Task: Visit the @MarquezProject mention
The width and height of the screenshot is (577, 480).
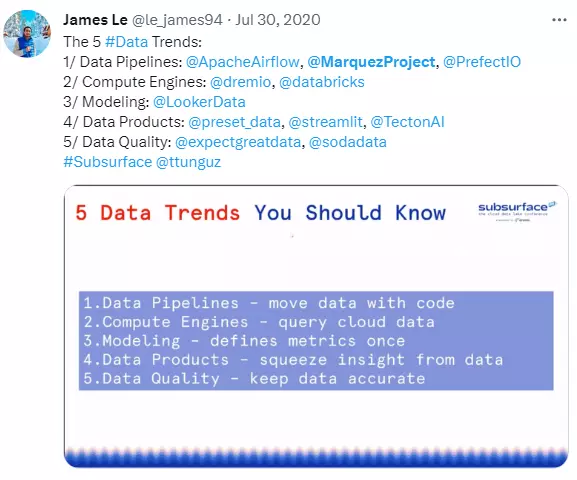Action: 371,62
